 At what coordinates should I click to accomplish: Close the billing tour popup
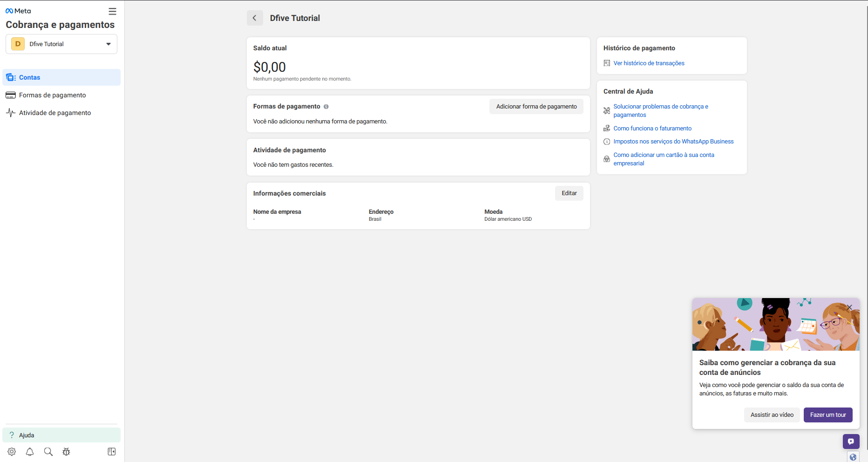[849, 307]
